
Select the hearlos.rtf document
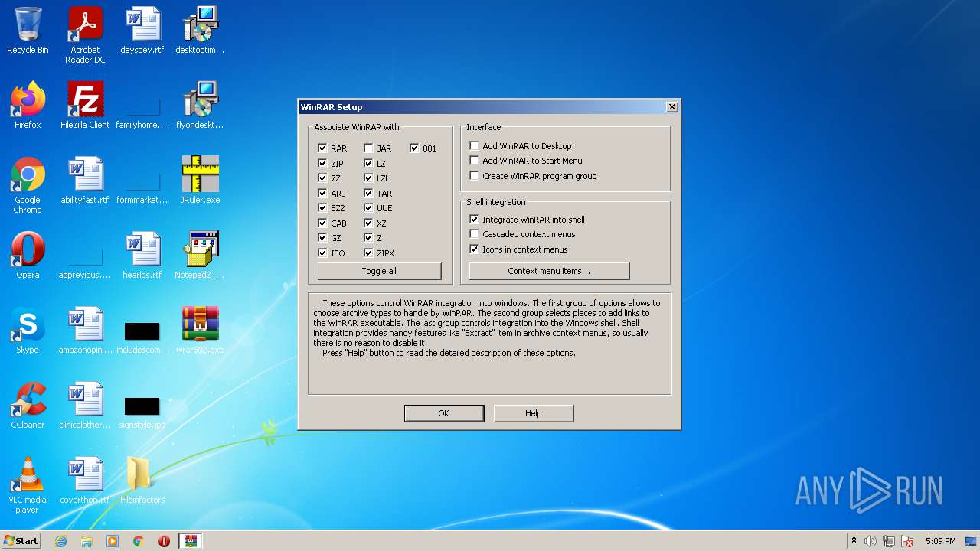[142, 256]
